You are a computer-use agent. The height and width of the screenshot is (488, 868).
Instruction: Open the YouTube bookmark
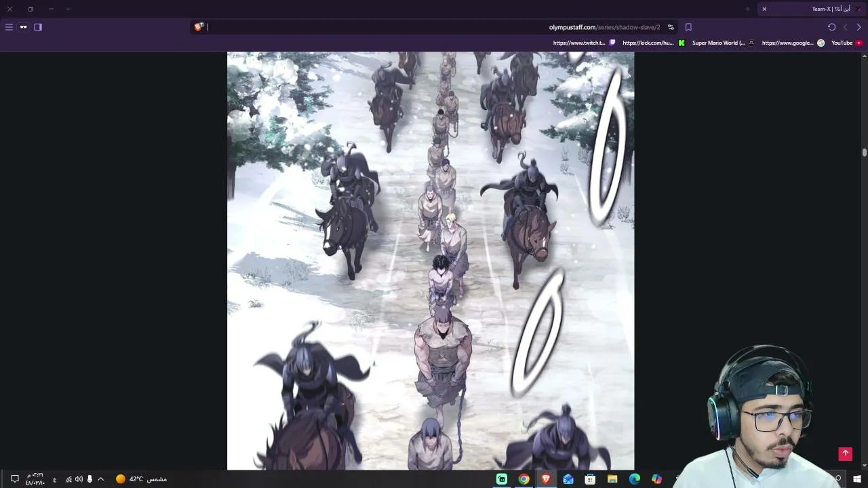click(847, 43)
